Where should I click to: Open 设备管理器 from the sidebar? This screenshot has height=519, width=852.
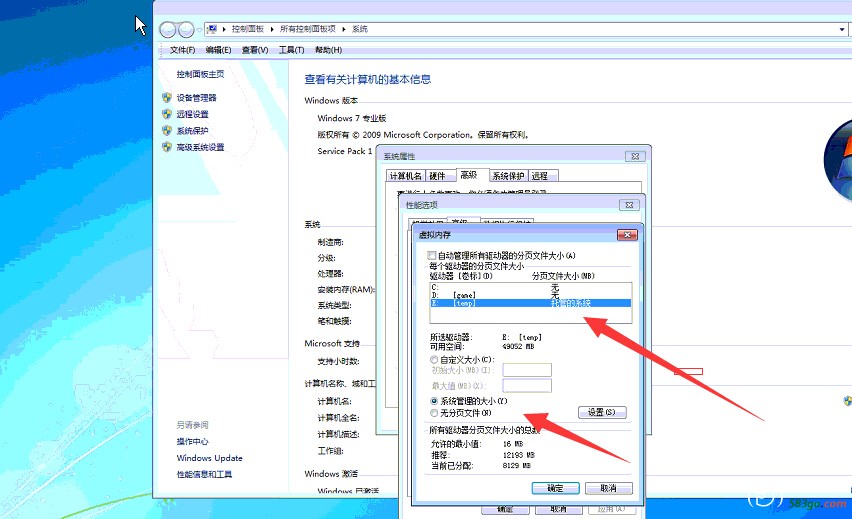tap(196, 98)
